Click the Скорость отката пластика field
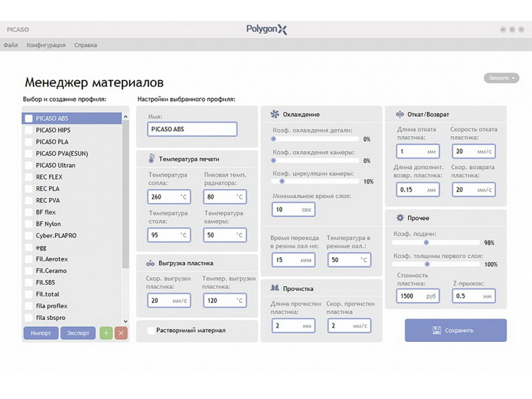This screenshot has width=532, height=399. coord(474,152)
